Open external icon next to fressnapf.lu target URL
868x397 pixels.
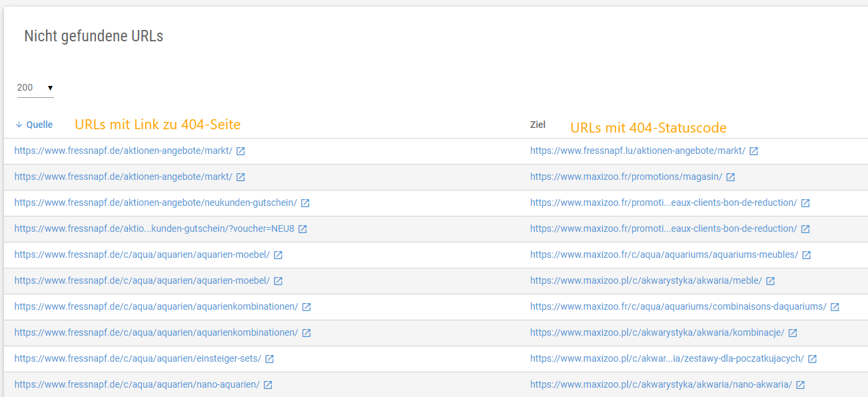pos(753,151)
